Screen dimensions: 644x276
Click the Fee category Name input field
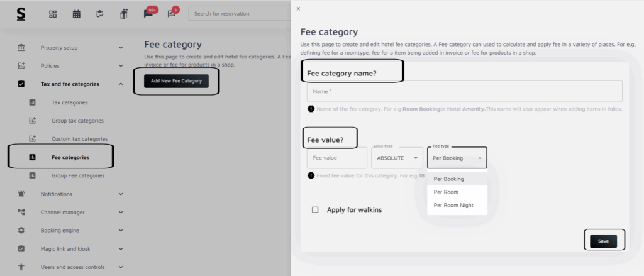click(464, 91)
